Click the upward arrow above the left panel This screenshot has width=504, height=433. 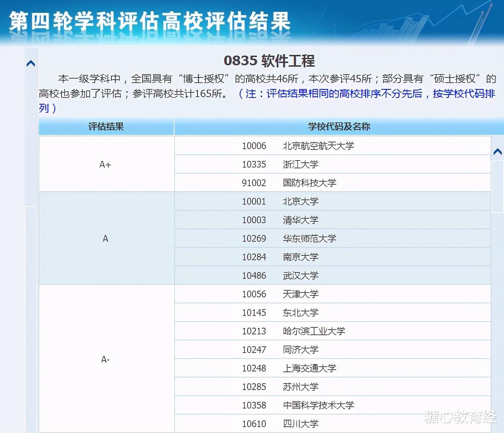coord(30,63)
